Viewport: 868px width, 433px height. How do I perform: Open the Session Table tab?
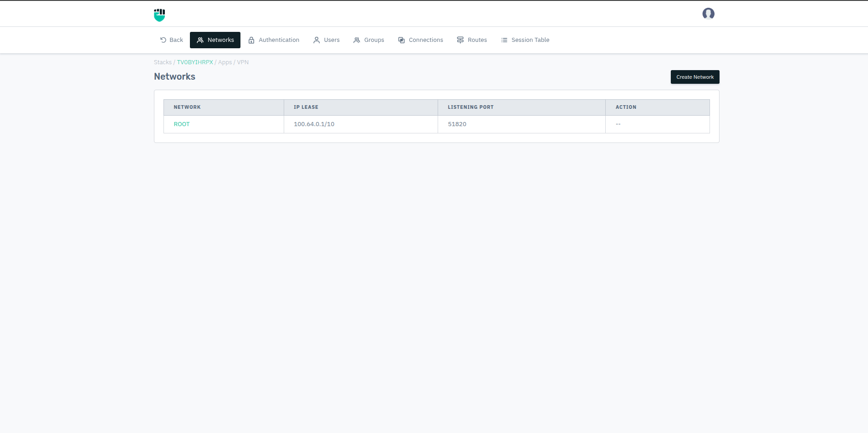(x=526, y=40)
